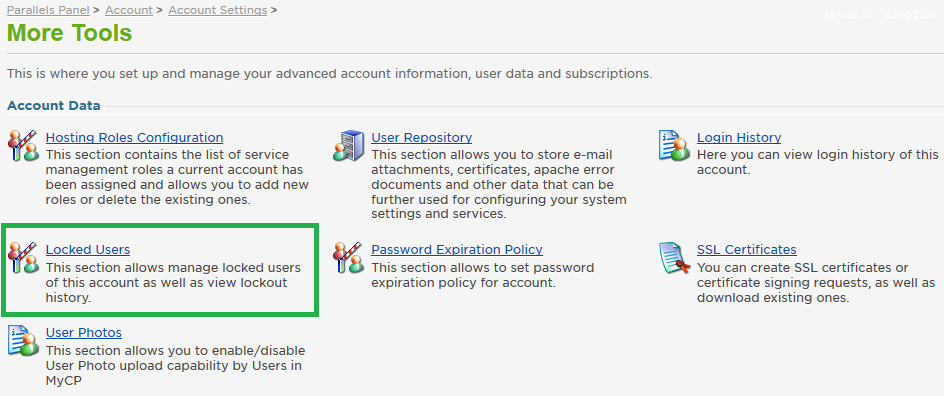View the Login History link
The image size is (944, 396).
[x=739, y=137]
